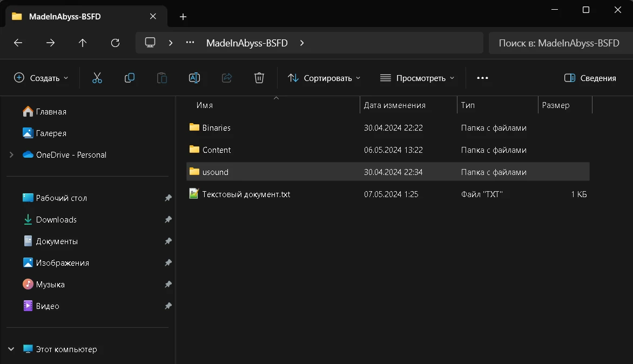Navigate up one folder level
Viewport: 633px width, 364px height.
coord(83,43)
